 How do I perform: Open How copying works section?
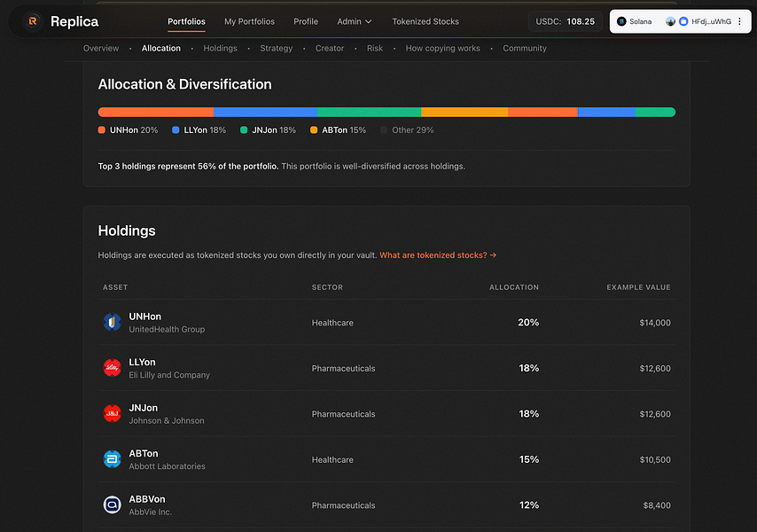click(442, 48)
